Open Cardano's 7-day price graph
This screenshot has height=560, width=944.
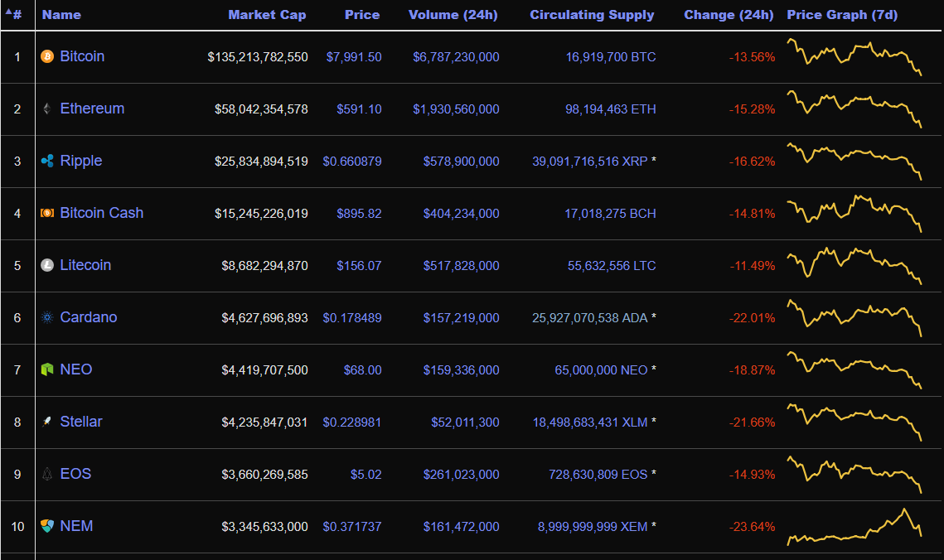click(x=854, y=317)
